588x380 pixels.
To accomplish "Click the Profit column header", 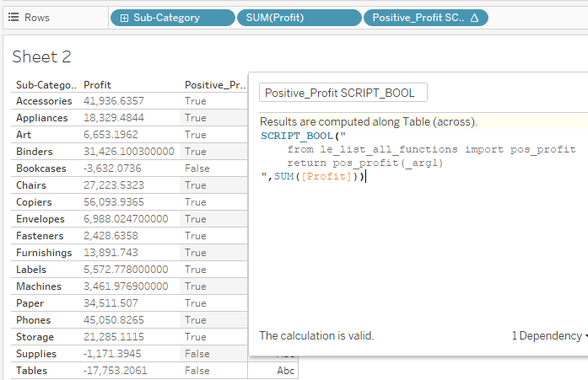I will [x=98, y=85].
